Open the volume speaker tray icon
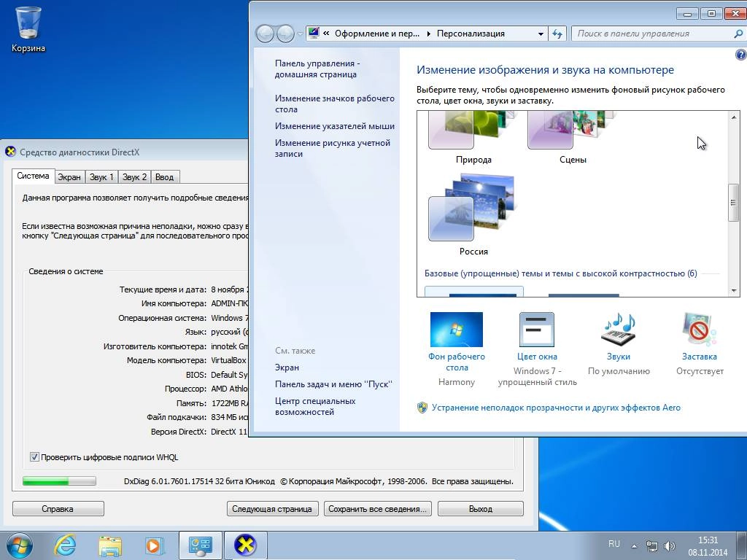747x560 pixels. (670, 546)
